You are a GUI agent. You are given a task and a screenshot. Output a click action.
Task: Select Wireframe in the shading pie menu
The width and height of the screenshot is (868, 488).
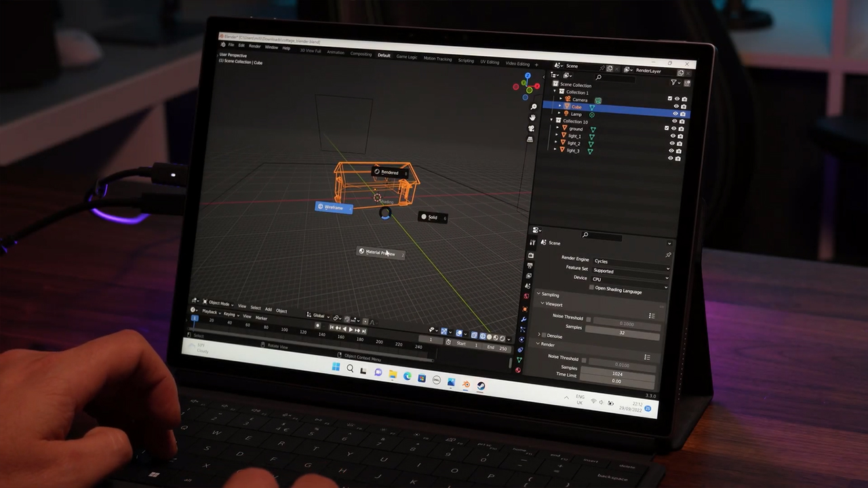click(x=334, y=207)
